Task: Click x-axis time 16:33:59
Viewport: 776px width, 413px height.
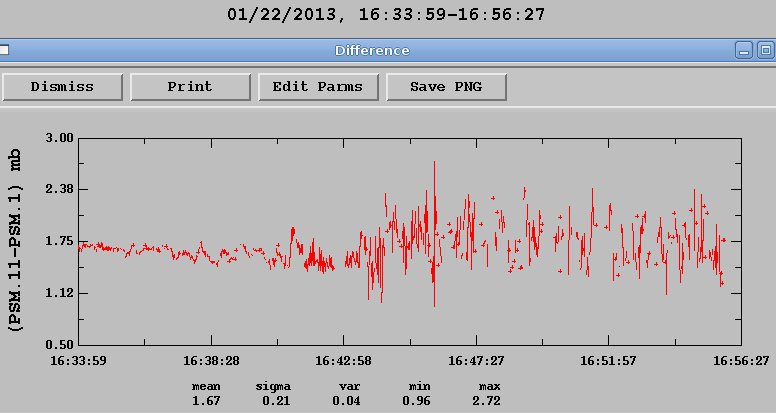Action: pyautogui.click(x=78, y=361)
